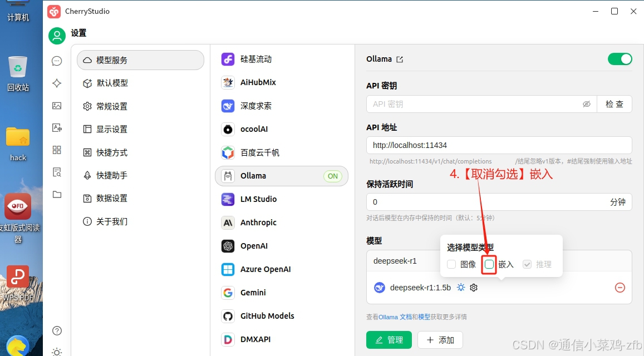
Task: Click the deepseek-r1 model group header
Action: tap(499, 261)
